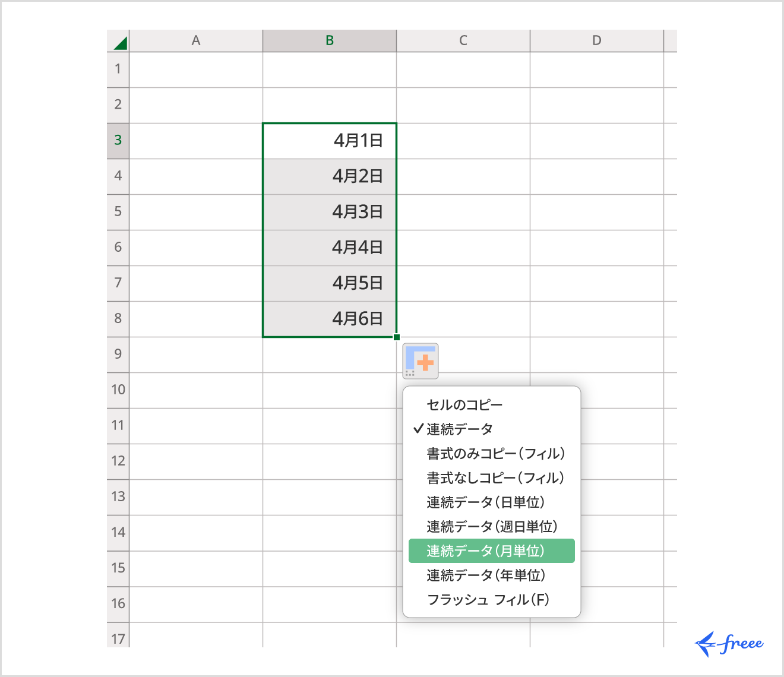The width and height of the screenshot is (784, 677).
Task: Click the cell containing 4月1日
Action: pyautogui.click(x=330, y=141)
